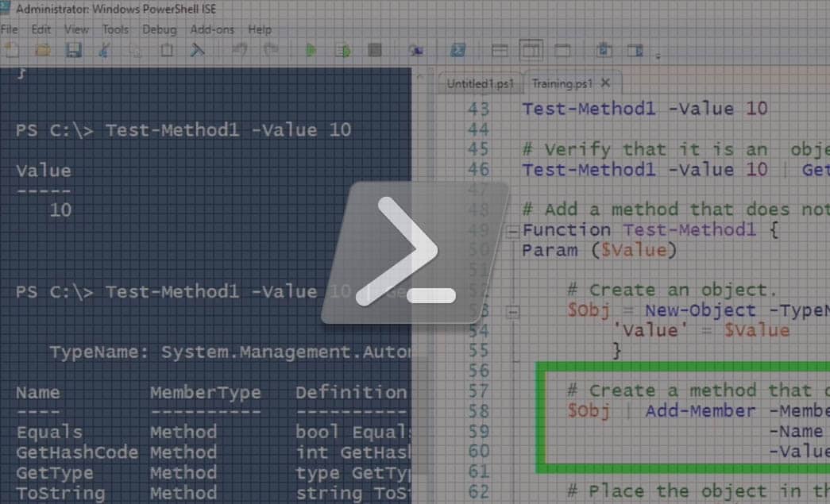Collapse the $Obj New-Object region on line 53
830x504 pixels.
512,312
